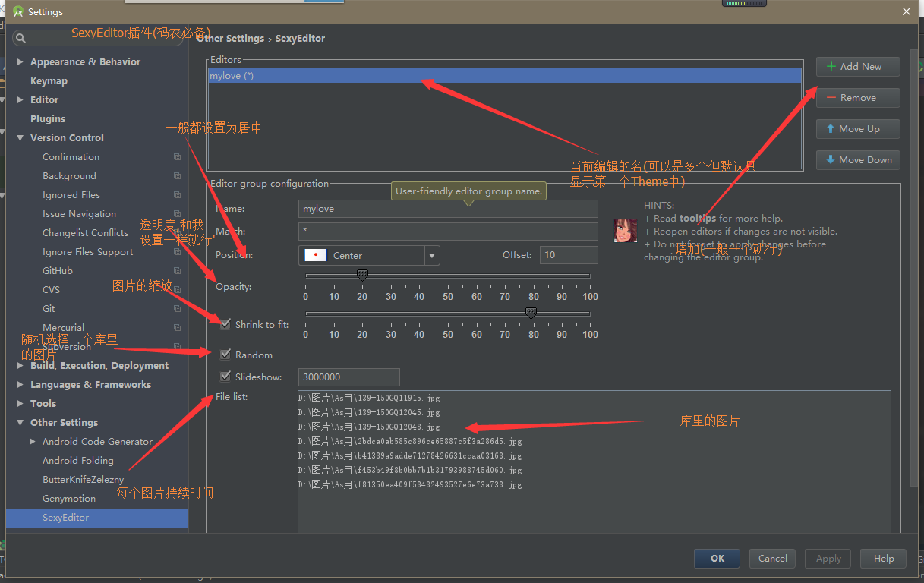Screen dimensions: 924x583
Task: Click the search magnifier icon in settings
Action: coord(20,38)
